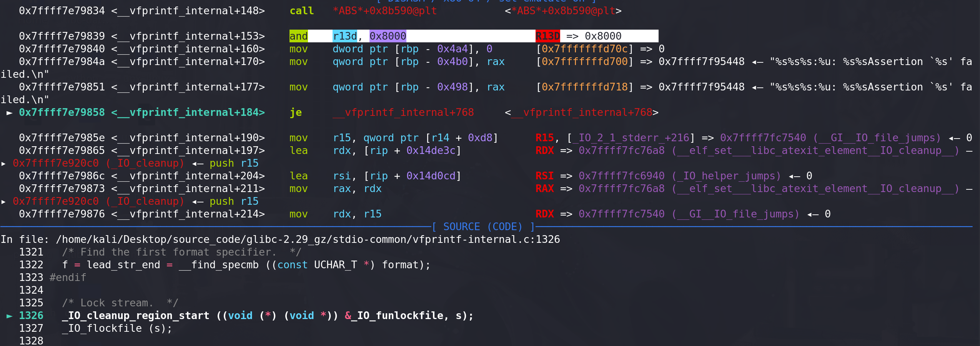Click address 0x7ffff7e79865 in the disassembly
The image size is (980, 346).
[62, 150]
